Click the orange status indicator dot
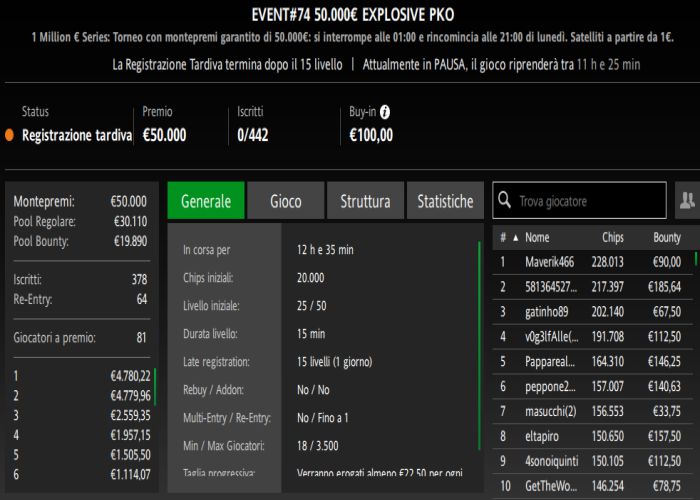The height and width of the screenshot is (500, 700). coord(10,135)
